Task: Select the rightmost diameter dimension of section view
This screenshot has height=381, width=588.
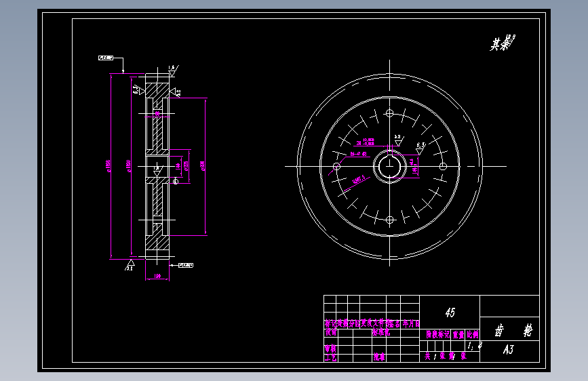Action: click(x=203, y=166)
